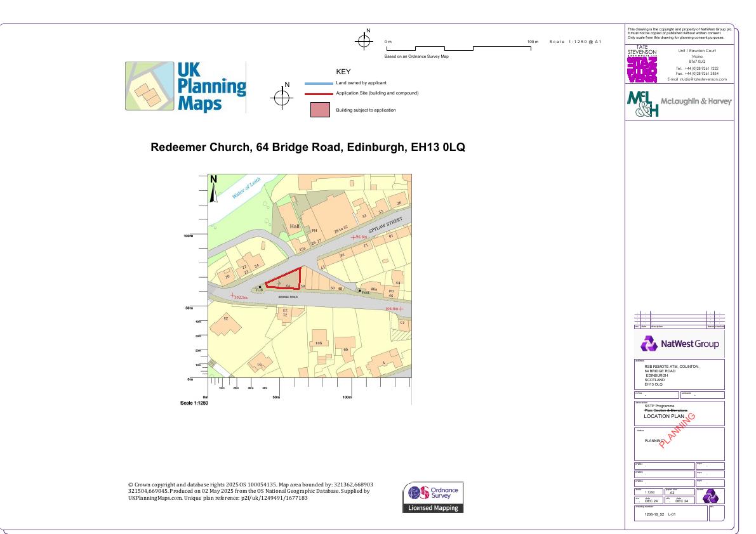
Task: Click the north crosshair symbol beside the KEY
Action: [282, 98]
